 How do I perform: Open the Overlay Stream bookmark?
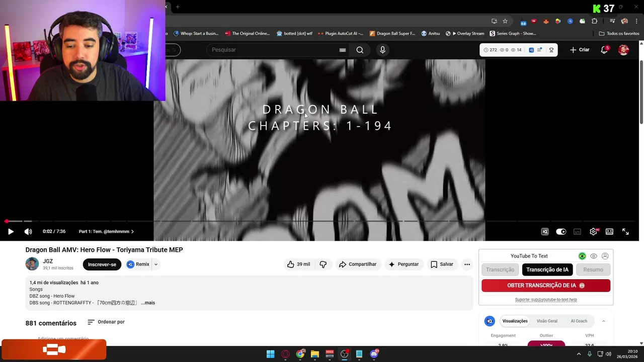tap(465, 34)
